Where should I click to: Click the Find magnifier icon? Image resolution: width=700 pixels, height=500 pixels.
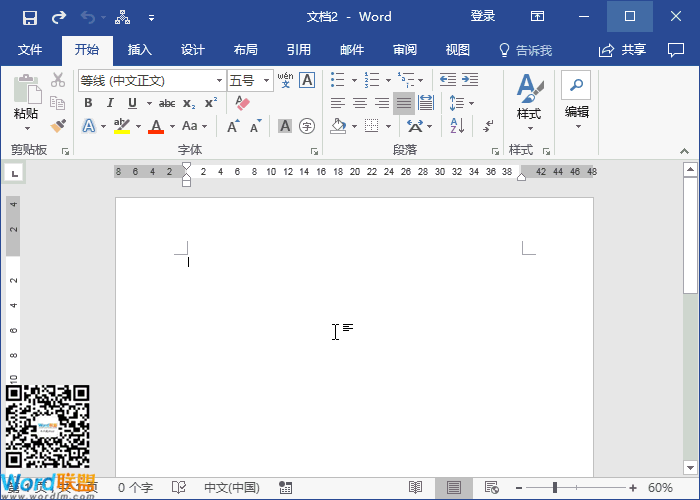(576, 85)
